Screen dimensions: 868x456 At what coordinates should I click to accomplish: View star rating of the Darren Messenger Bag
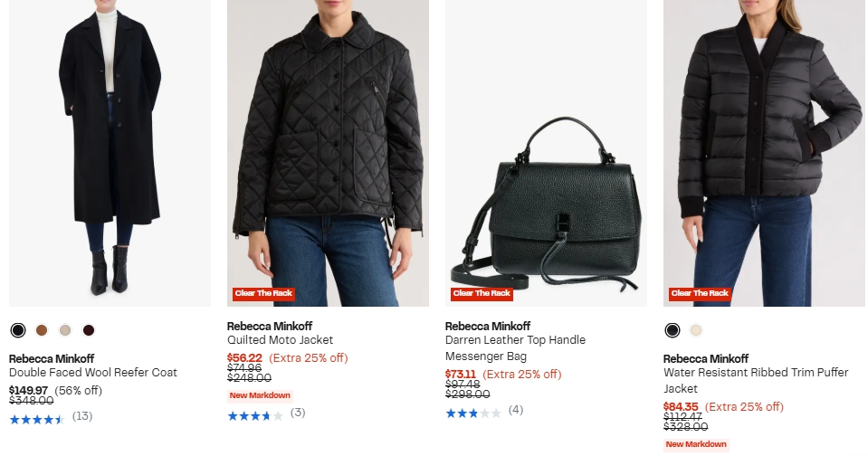click(473, 413)
